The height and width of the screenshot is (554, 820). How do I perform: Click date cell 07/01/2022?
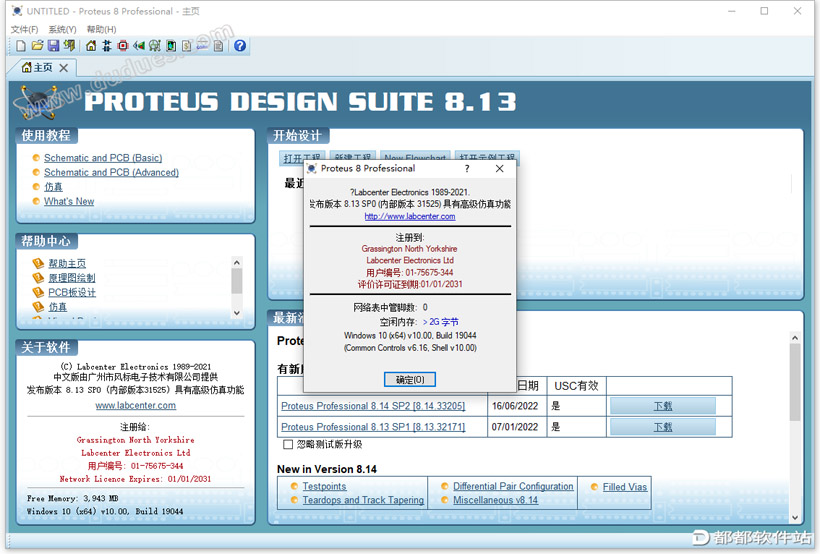click(515, 427)
